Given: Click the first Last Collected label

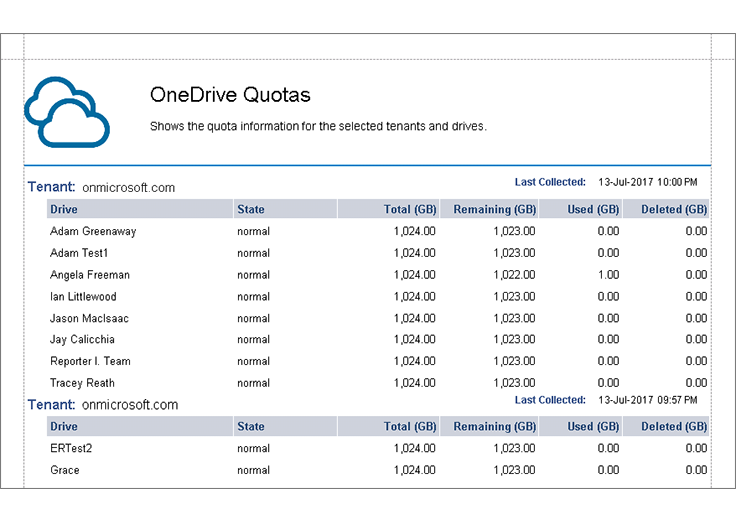Looking at the screenshot, I should point(550,182).
